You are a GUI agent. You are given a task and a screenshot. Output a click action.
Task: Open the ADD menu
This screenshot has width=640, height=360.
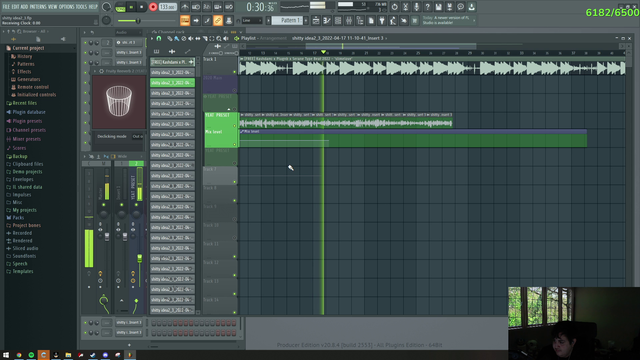tap(24, 7)
